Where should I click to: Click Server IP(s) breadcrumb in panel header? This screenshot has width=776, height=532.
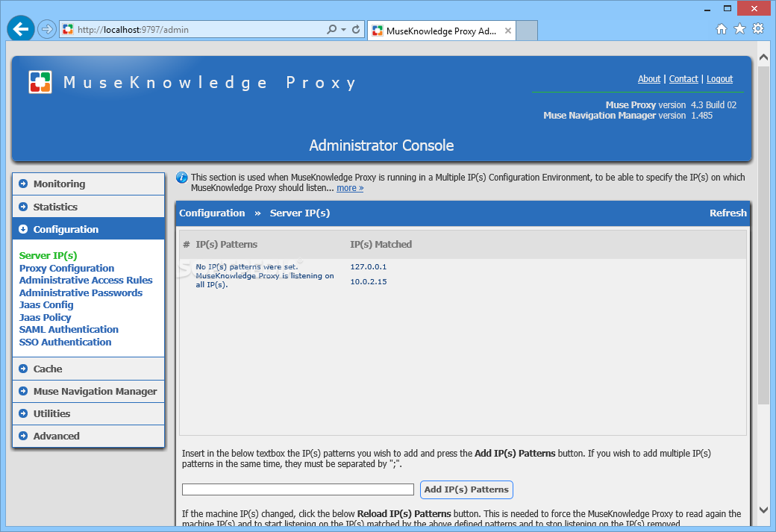299,213
